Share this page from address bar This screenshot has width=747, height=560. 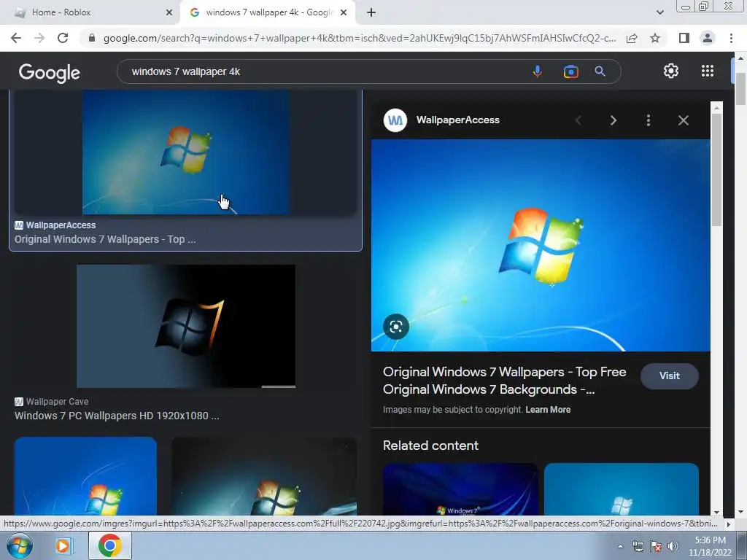pos(632,38)
